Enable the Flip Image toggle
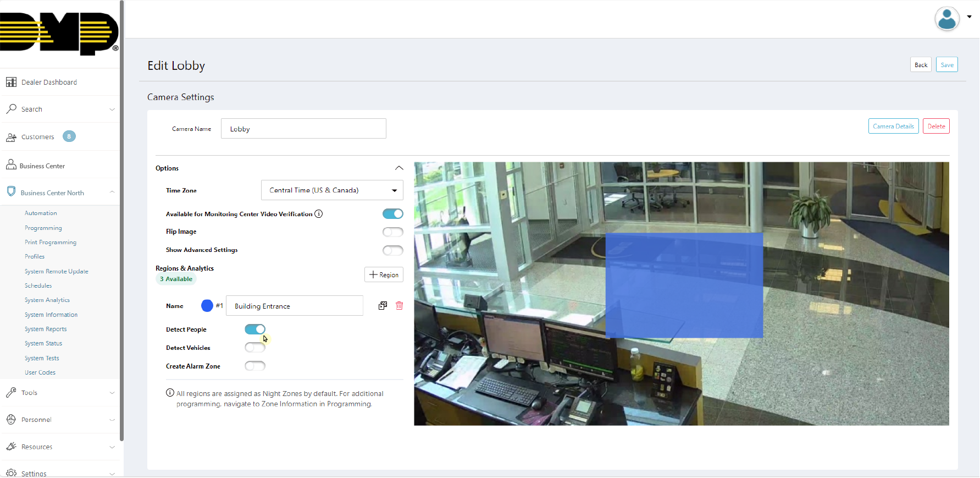Image resolution: width=980 pixels, height=478 pixels. coord(392,232)
